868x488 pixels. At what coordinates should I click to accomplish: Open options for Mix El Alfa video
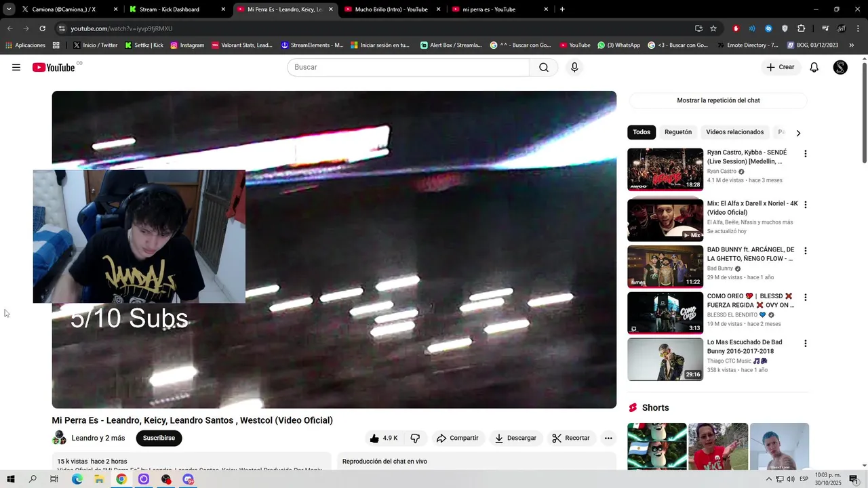click(x=805, y=204)
